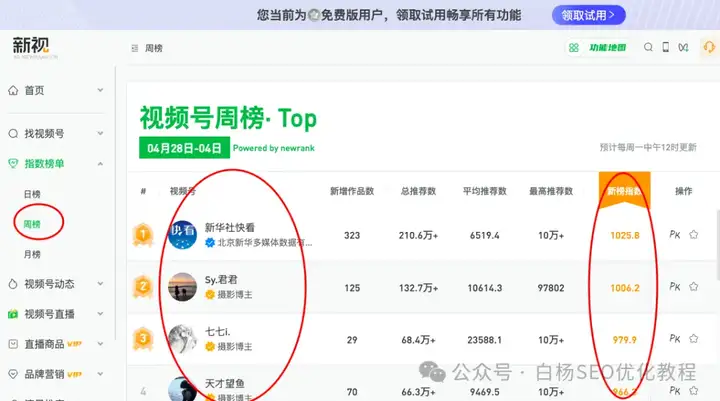
Task: Click the 找视频号 magnifier icon
Action: point(13,134)
